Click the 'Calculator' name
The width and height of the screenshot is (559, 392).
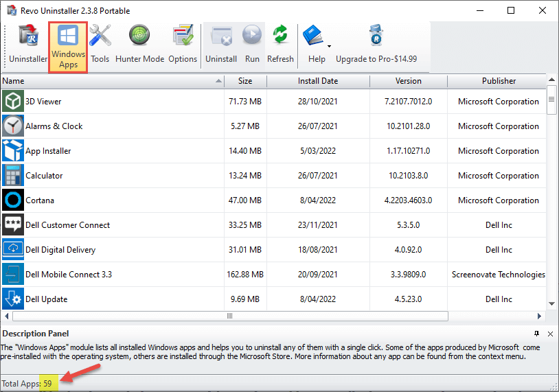tap(44, 176)
